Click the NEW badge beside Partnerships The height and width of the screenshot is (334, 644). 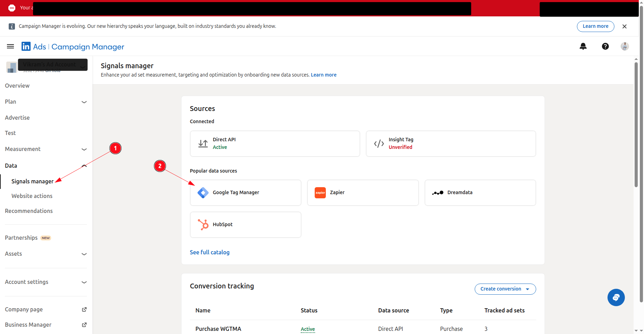click(46, 238)
